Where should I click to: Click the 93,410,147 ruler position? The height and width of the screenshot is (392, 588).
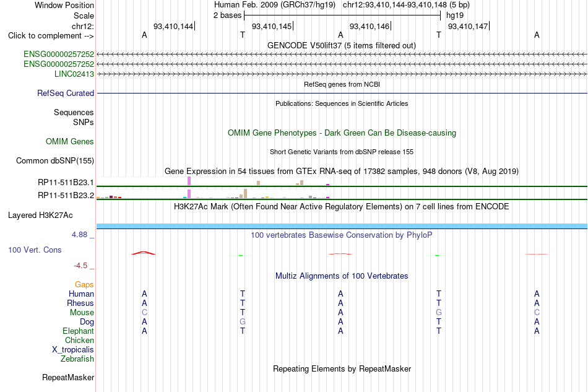click(x=468, y=26)
